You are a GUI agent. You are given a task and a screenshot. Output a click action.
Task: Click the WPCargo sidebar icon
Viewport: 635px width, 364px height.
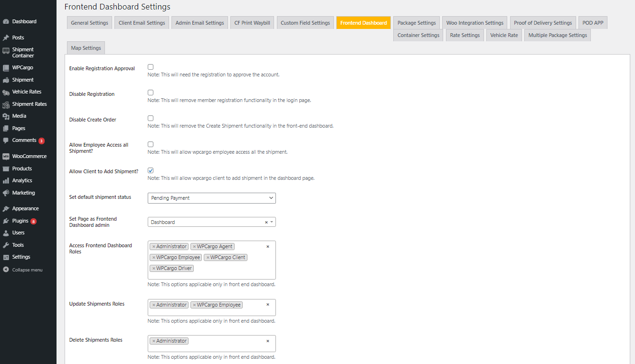click(x=6, y=68)
